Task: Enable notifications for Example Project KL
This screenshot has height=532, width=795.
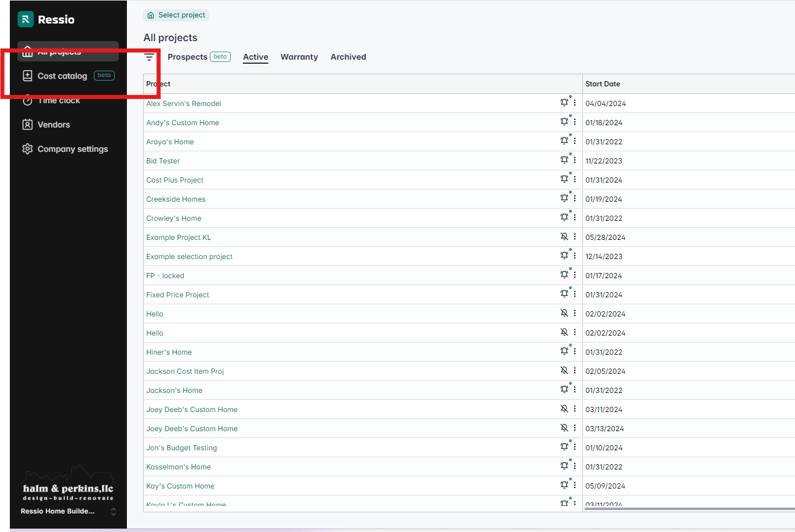Action: click(x=564, y=236)
